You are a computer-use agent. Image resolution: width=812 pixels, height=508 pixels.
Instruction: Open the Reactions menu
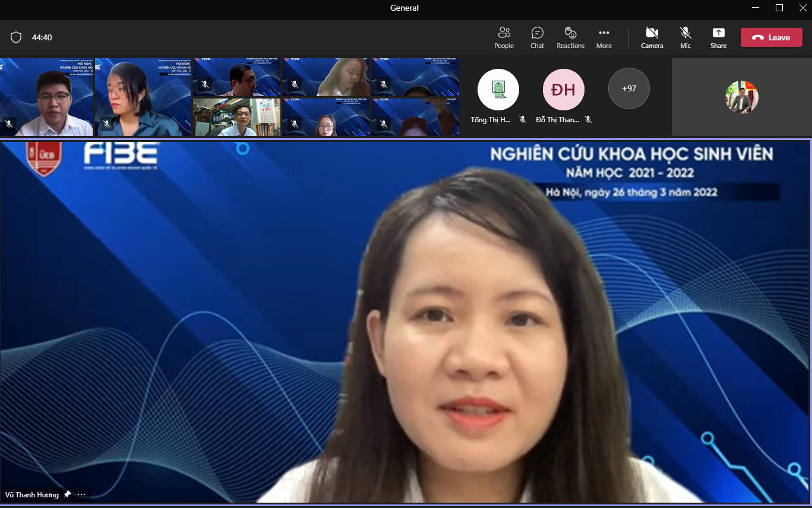(570, 37)
